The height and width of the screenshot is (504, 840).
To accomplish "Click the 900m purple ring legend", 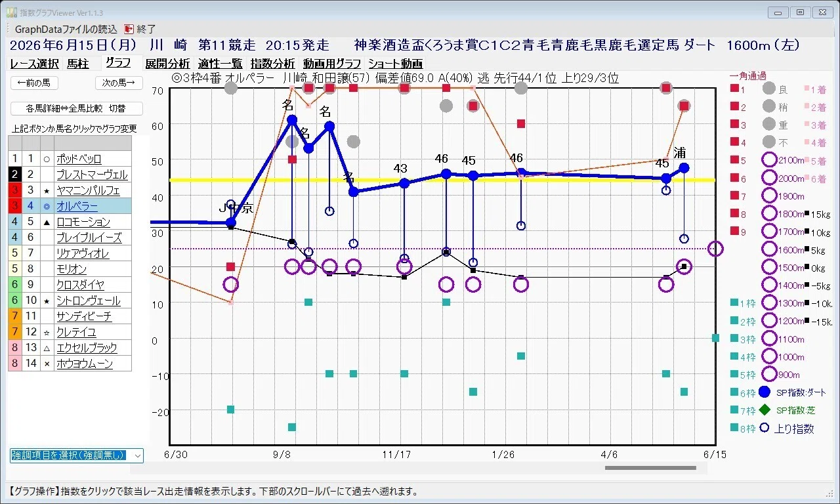I will click(x=769, y=375).
